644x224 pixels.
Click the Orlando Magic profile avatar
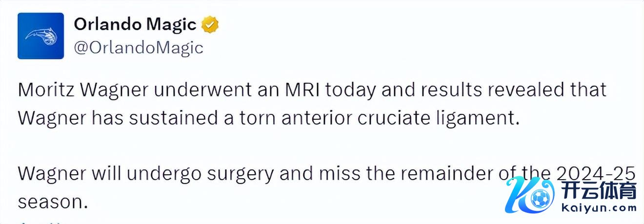coord(41,36)
